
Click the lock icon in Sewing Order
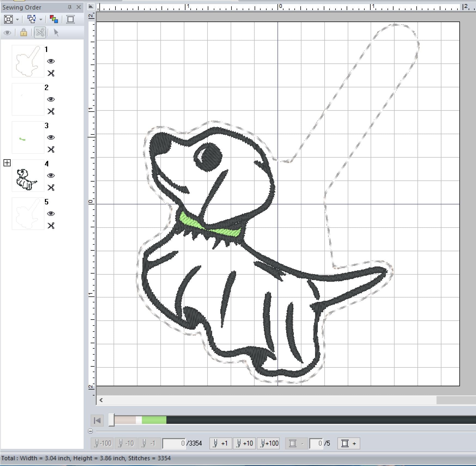pyautogui.click(x=24, y=33)
